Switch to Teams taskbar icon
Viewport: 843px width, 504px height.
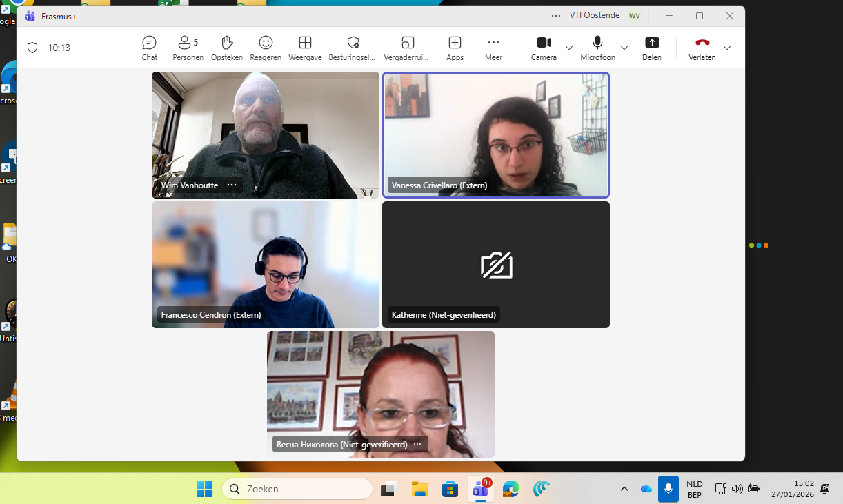coord(480,489)
